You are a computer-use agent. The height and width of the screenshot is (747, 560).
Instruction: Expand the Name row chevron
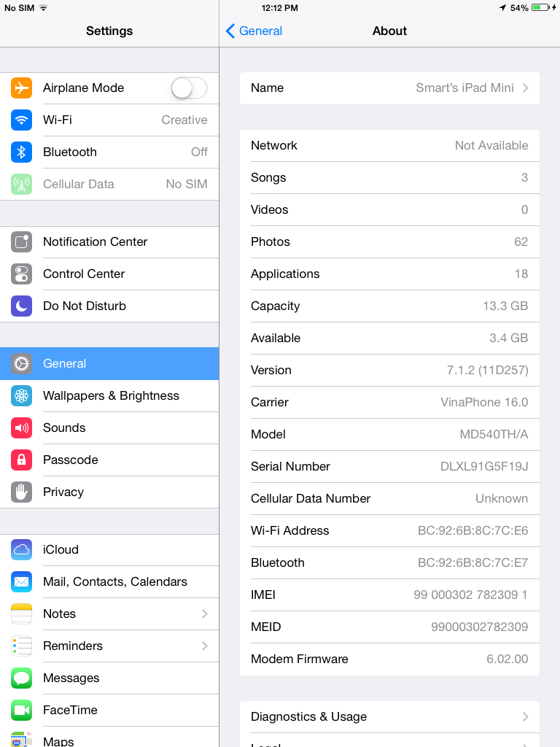[x=525, y=88]
